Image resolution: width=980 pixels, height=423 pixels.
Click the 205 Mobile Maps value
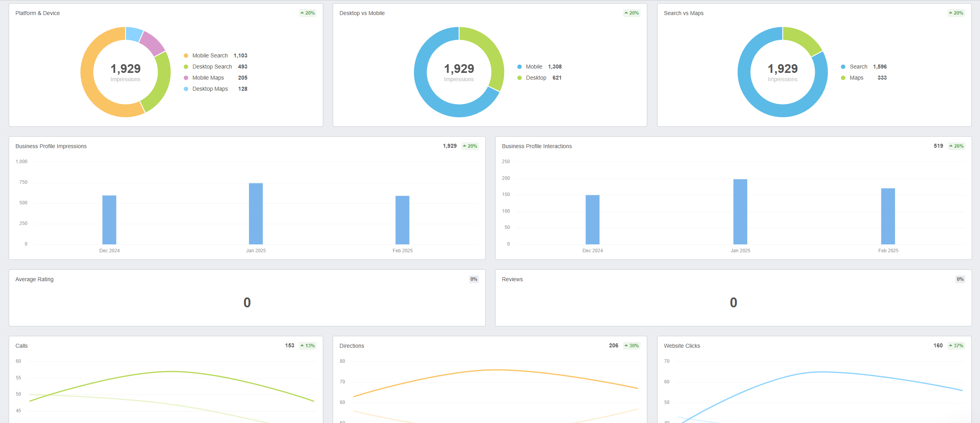click(x=242, y=78)
